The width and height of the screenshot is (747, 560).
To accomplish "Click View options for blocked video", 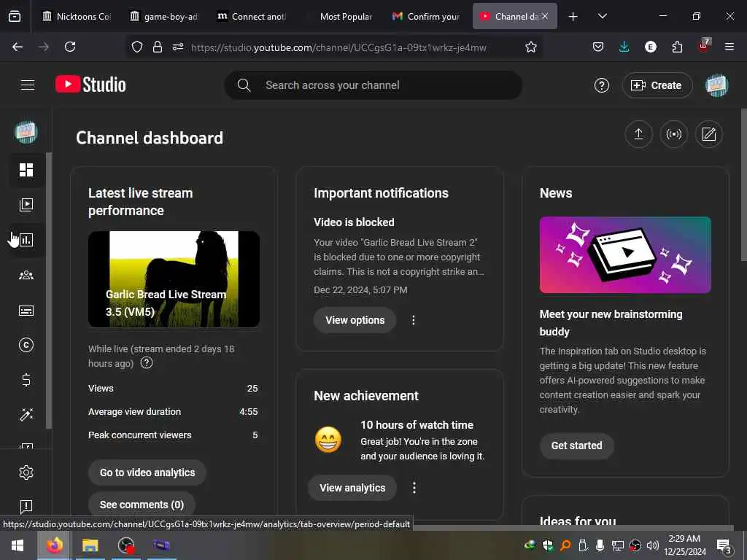I will (355, 320).
